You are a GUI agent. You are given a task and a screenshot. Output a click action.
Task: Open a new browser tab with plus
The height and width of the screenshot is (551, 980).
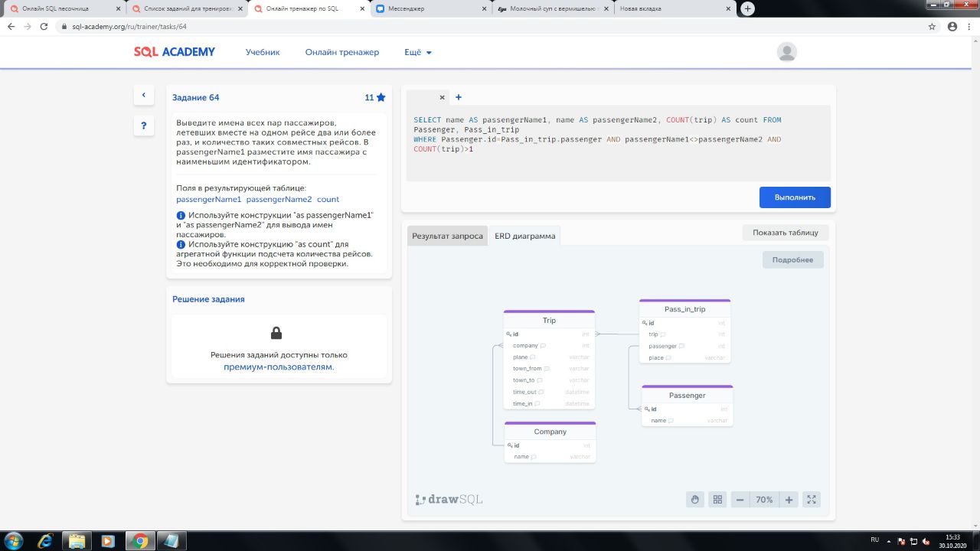click(x=747, y=8)
